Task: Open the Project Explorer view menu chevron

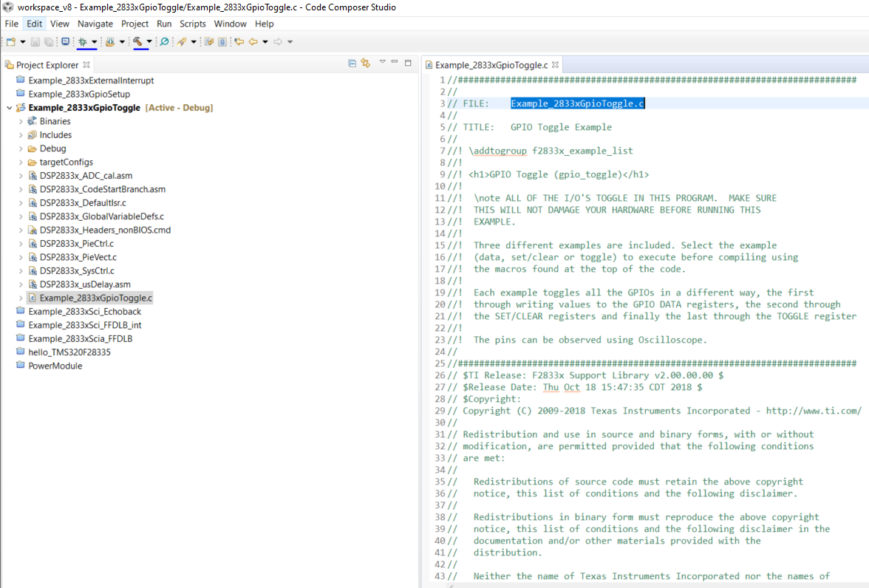Action: pos(383,64)
